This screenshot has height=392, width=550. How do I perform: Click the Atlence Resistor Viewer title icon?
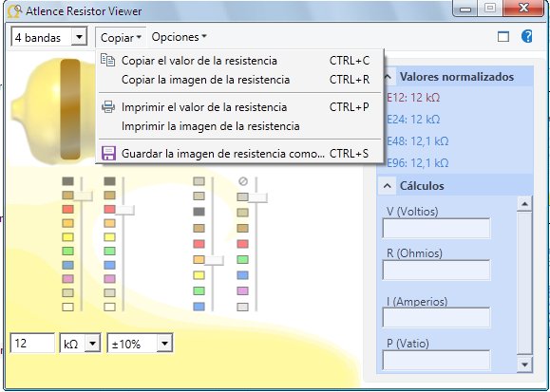[x=15, y=11]
